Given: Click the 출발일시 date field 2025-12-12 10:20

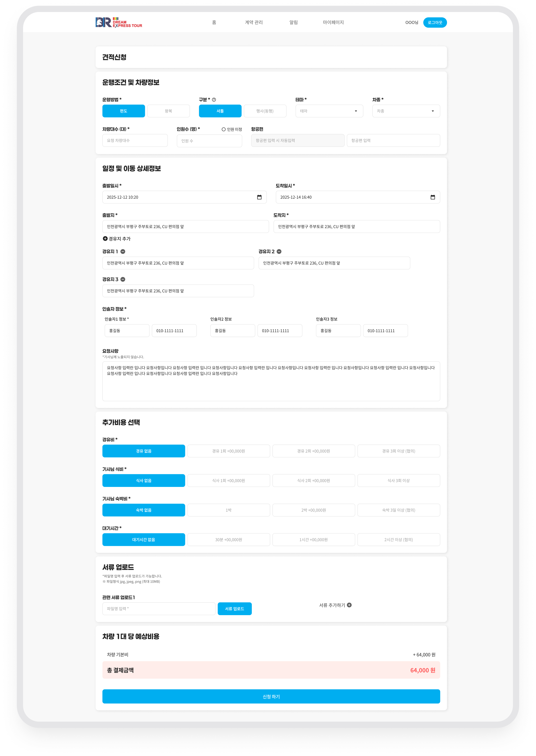Looking at the screenshot, I should coord(184,197).
